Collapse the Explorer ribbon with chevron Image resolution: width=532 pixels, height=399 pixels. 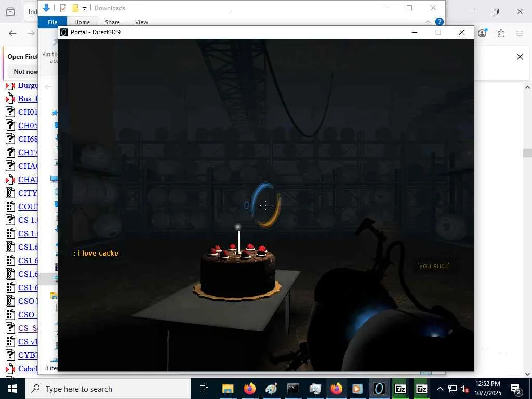pos(428,22)
